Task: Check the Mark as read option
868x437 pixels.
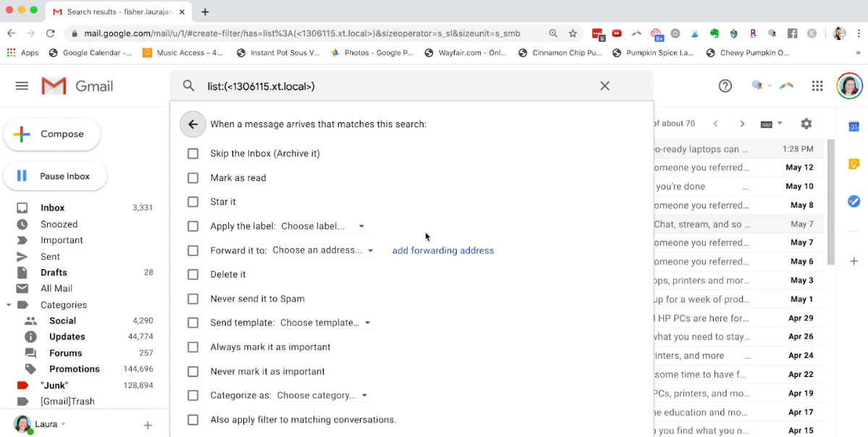Action: (x=193, y=178)
